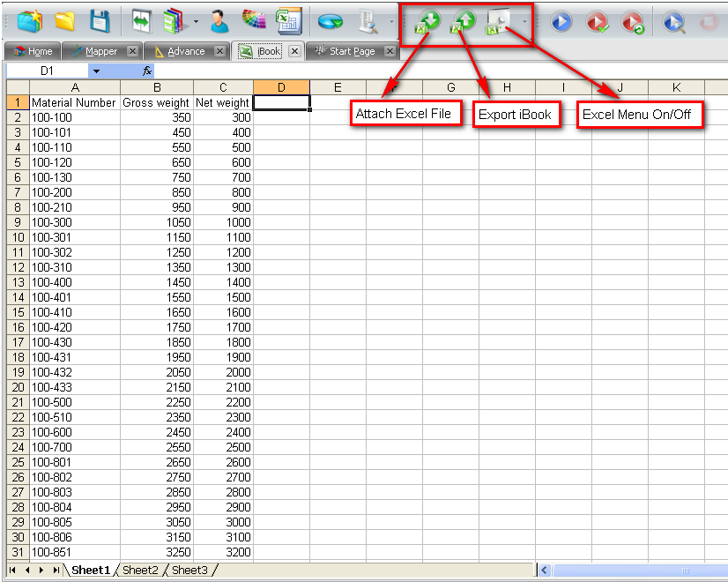Open the Name Box dropdown arrow

click(x=96, y=71)
